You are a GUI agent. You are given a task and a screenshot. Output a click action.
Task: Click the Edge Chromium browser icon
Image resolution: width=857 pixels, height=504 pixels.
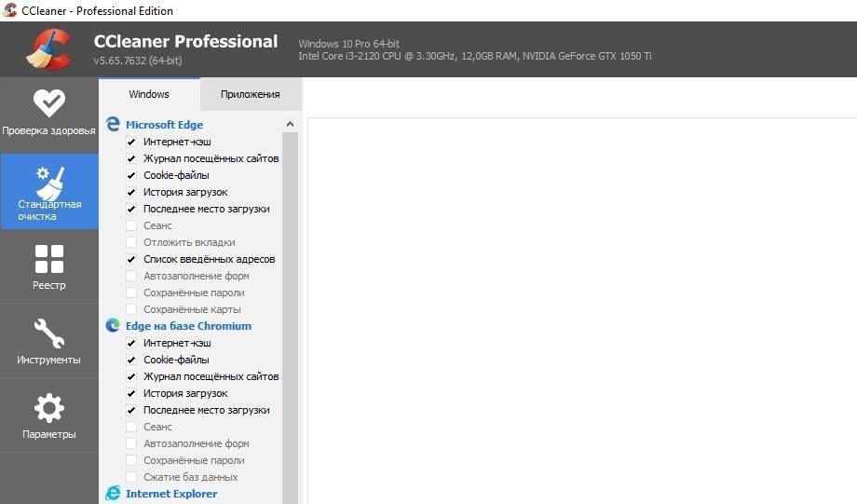point(113,326)
